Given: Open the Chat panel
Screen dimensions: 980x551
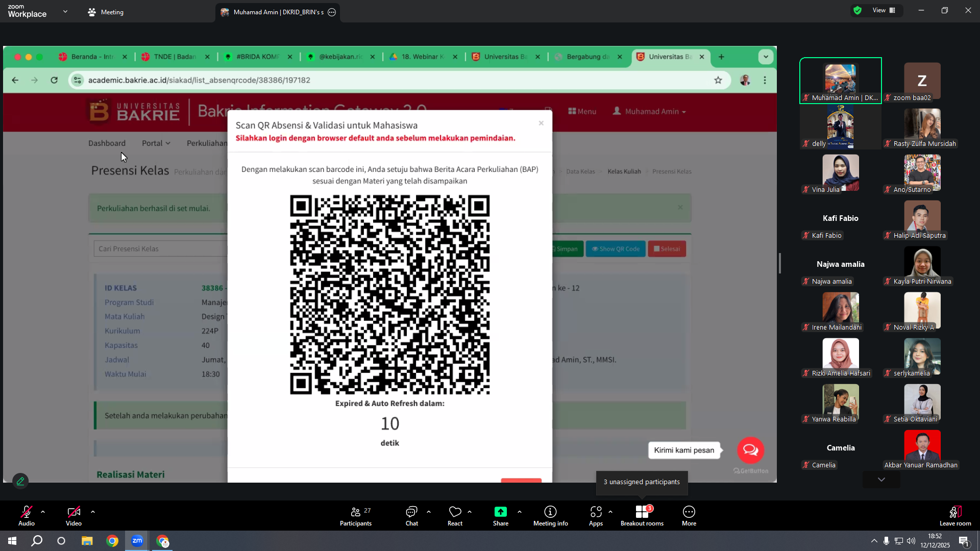Looking at the screenshot, I should click(x=411, y=515).
